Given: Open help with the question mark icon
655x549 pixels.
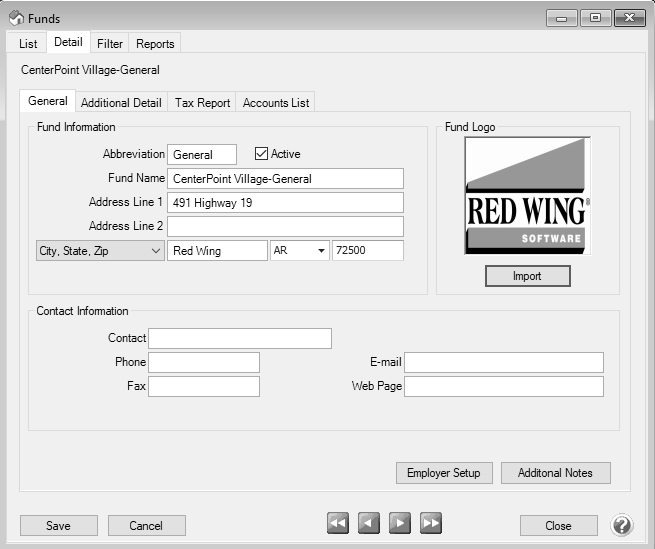Looking at the screenshot, I should [x=622, y=525].
